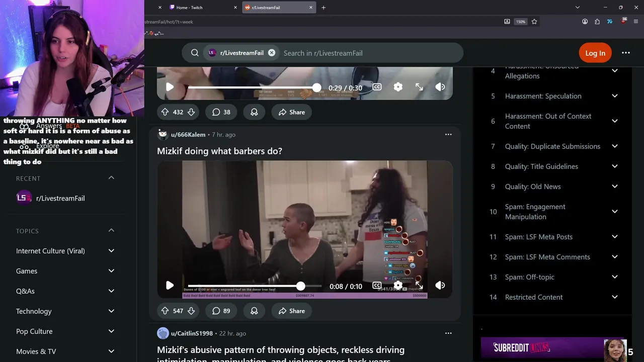Expand rule 6 Harassment: Out of Context
This screenshot has height=362, width=644.
[x=615, y=121]
